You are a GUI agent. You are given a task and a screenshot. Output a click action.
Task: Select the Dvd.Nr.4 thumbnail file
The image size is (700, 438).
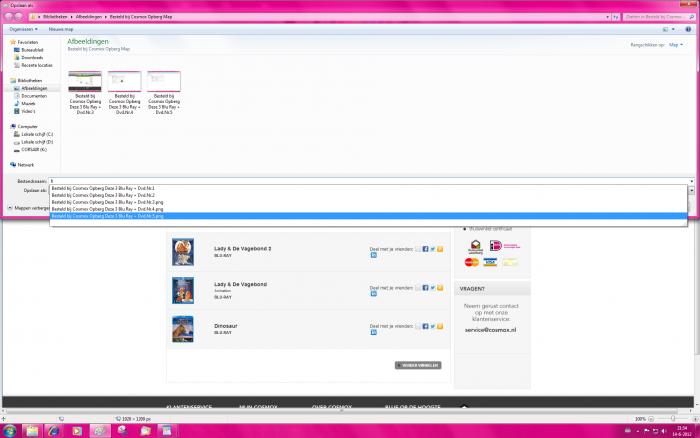point(125,92)
